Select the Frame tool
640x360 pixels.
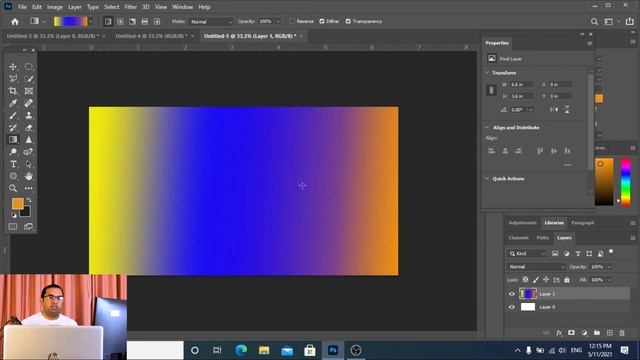(29, 91)
